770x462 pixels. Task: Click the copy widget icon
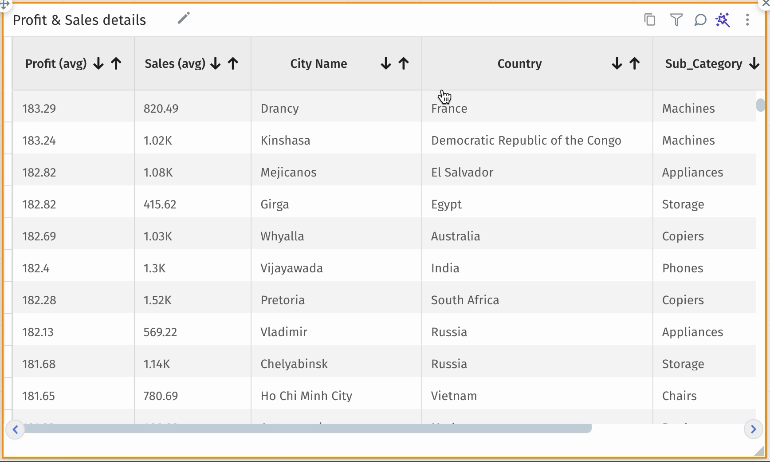650,20
